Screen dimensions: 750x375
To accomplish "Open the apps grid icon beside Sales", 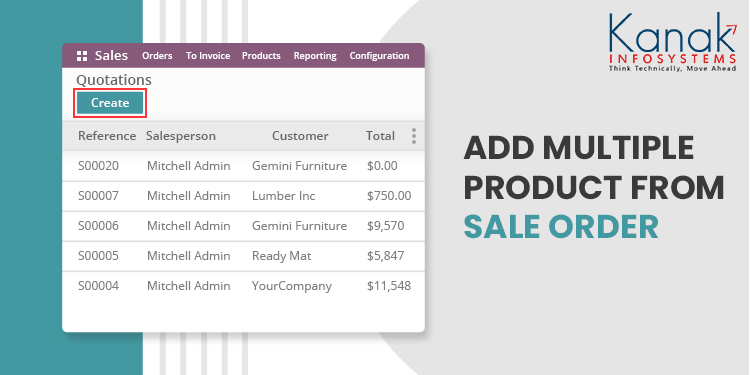I will pos(82,56).
